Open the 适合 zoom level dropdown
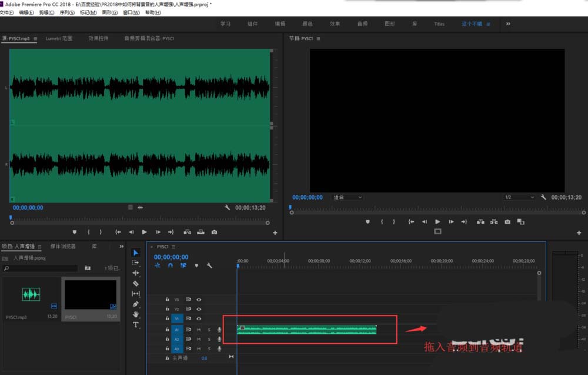The height and width of the screenshot is (375, 588). (x=347, y=197)
